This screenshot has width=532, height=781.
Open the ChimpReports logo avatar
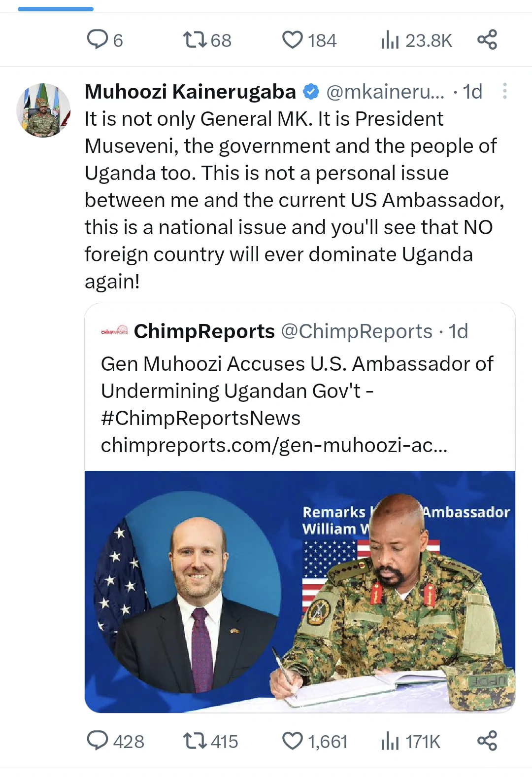click(x=114, y=331)
